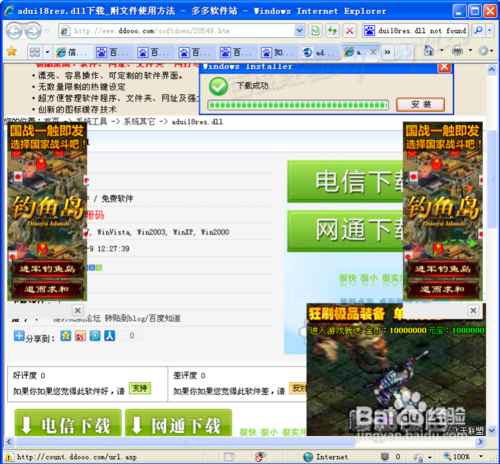
Task: Click the Home icon in the command bar
Action: pos(429,51)
